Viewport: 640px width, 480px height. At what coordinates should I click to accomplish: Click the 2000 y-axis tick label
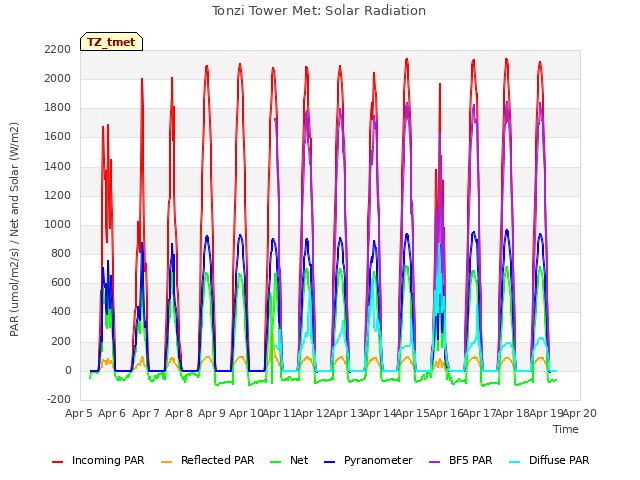coord(58,78)
